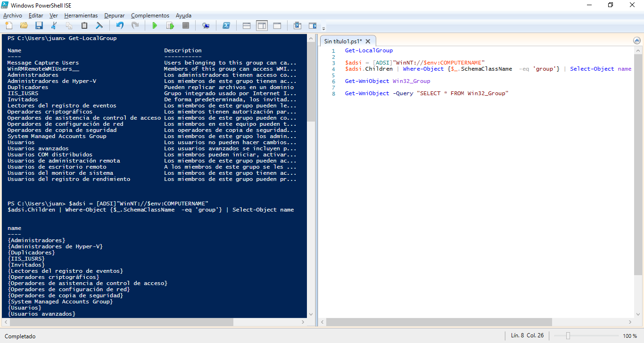Open the Depurar menu
This screenshot has width=644, height=343.
[x=115, y=16]
